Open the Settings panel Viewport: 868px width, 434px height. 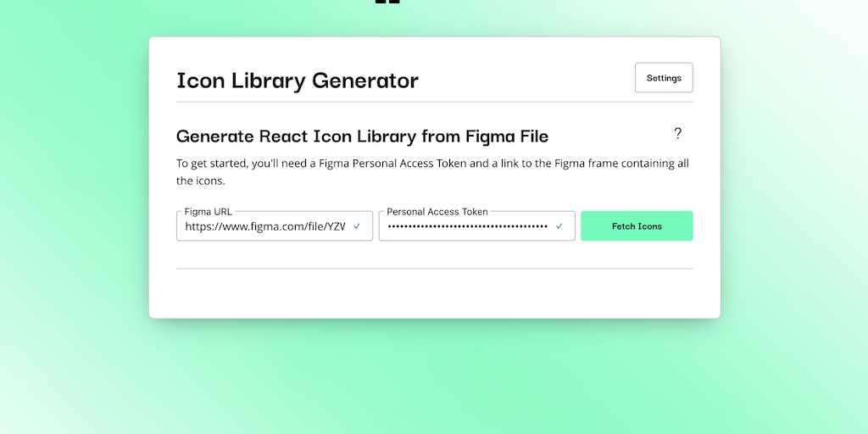click(664, 78)
